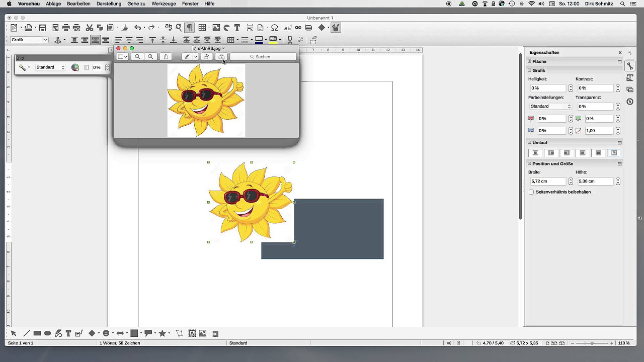Screen dimensions: 644x362
Task: Open the Darstellung menu
Action: [x=109, y=4]
